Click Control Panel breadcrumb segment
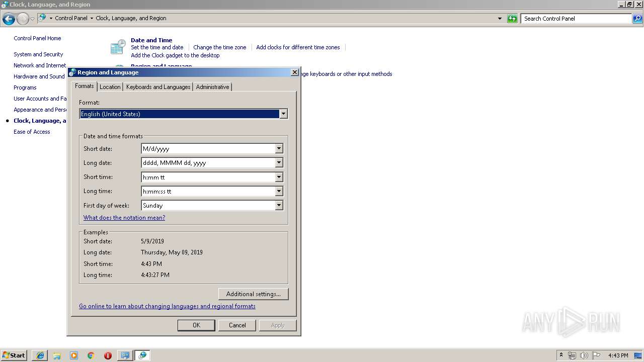Viewport: 644px width, 362px height. [71, 18]
